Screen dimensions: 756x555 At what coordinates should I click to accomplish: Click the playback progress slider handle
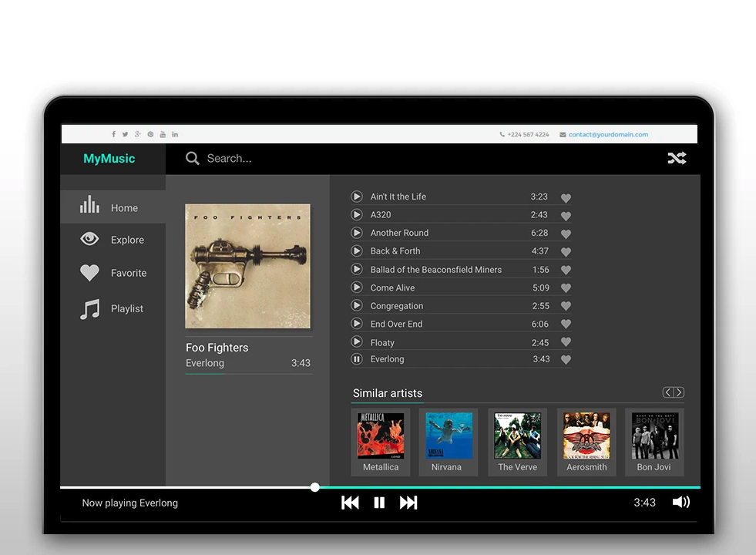[315, 487]
